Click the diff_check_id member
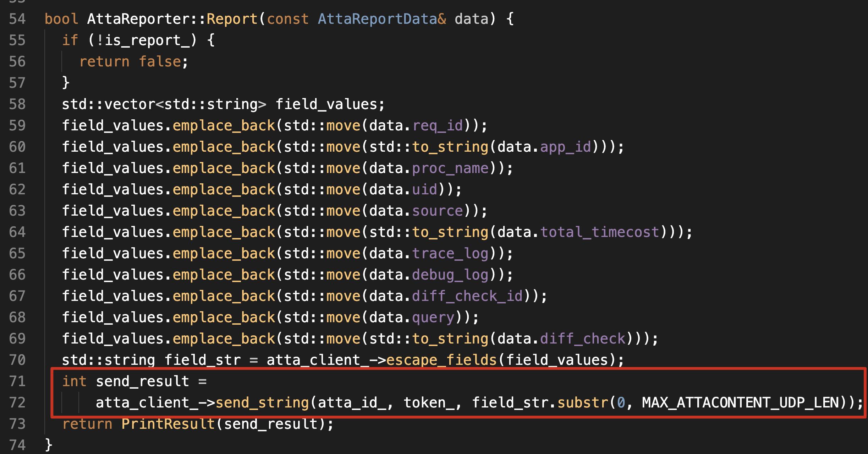The width and height of the screenshot is (868, 454). [467, 296]
